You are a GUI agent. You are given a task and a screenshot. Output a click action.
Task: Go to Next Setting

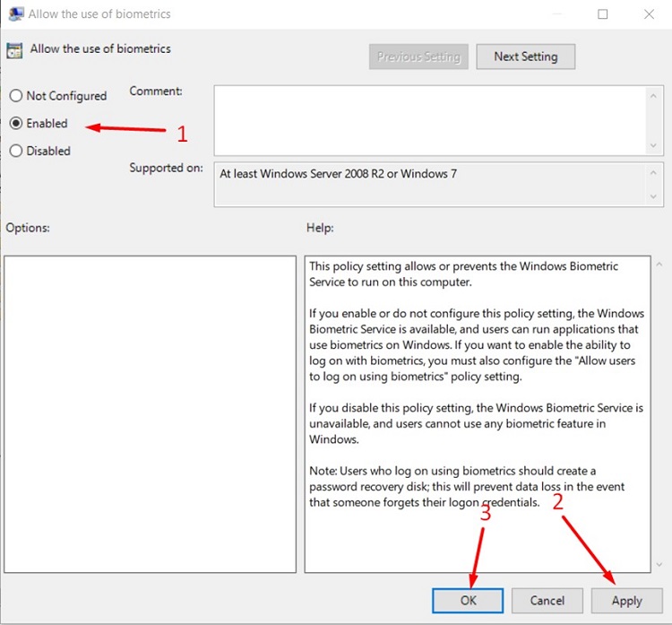click(525, 56)
